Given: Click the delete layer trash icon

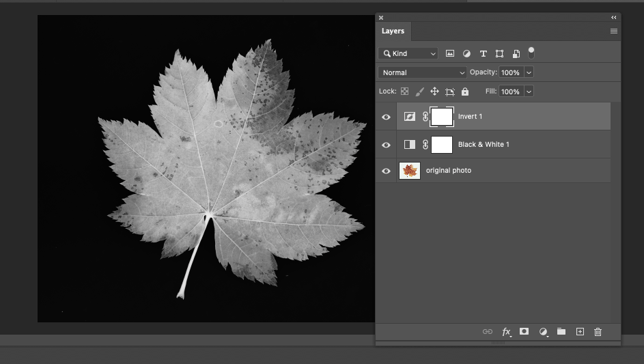Looking at the screenshot, I should (x=598, y=332).
